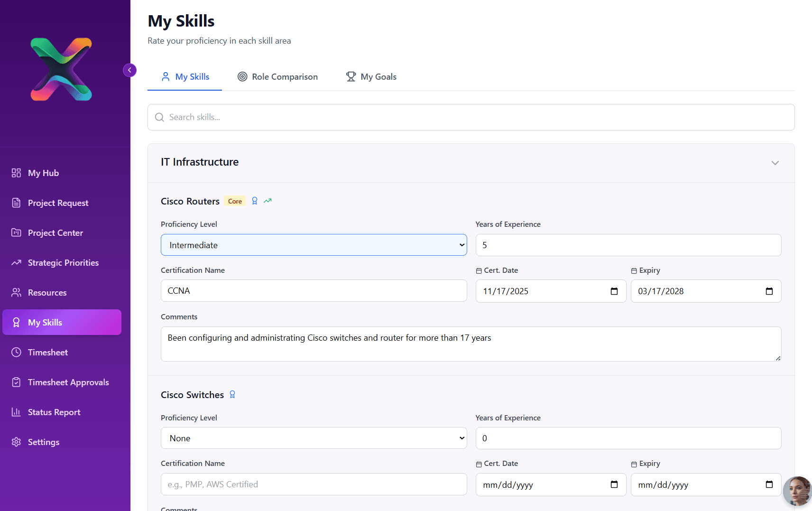
Task: Click the Cisco Routers Comments text area
Action: [x=471, y=344]
